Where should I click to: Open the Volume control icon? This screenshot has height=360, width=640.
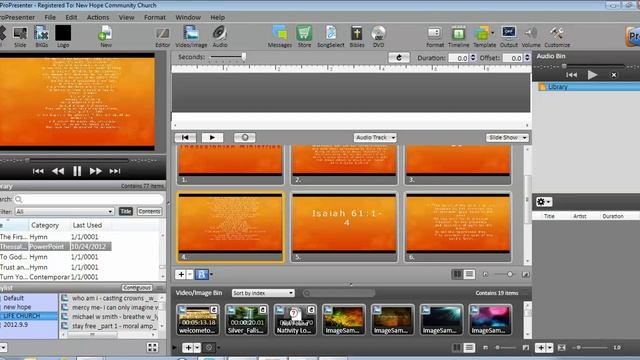(x=531, y=36)
